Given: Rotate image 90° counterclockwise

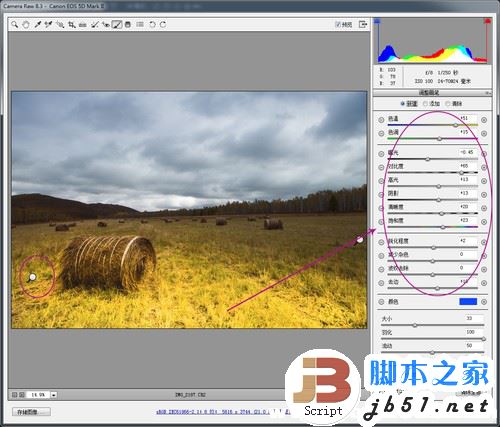Looking at the screenshot, I should (x=152, y=25).
